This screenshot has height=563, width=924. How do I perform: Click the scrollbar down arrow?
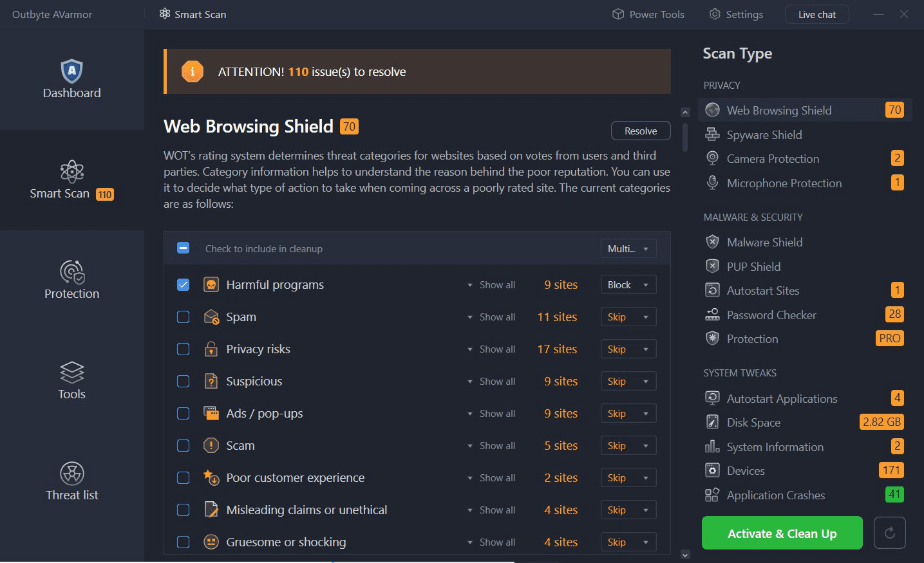tap(685, 555)
